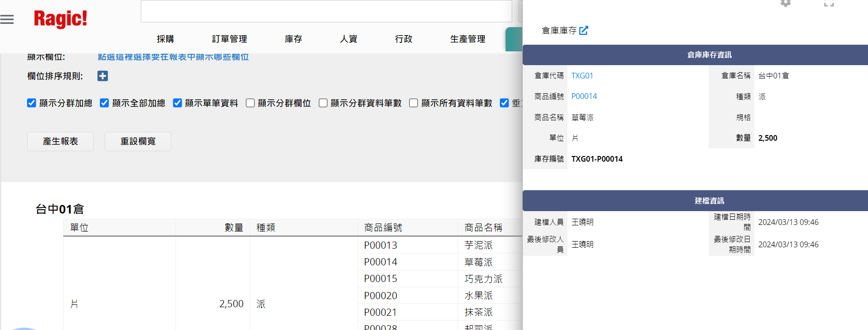Click the Ragic! logo
Image resolution: width=868 pixels, height=330 pixels.
click(x=60, y=19)
